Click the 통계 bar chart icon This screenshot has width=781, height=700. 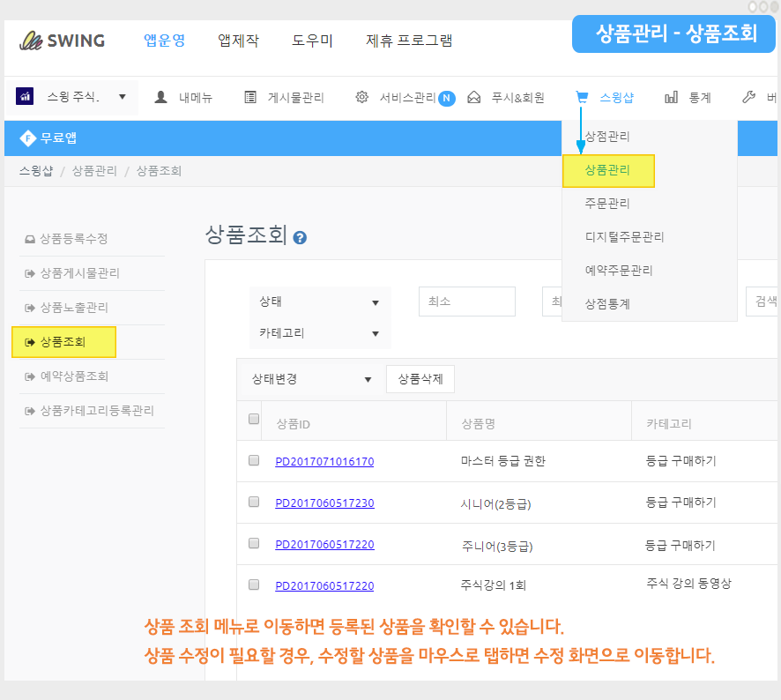pos(672,97)
